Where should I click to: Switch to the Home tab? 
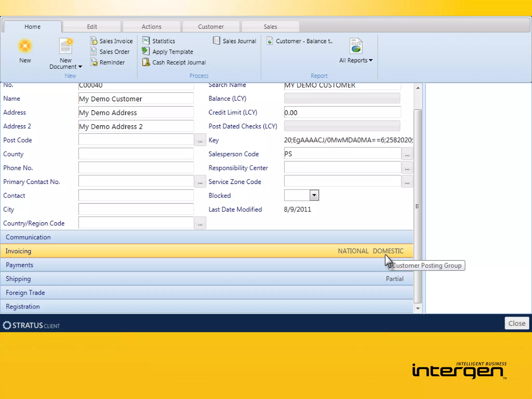click(x=32, y=26)
